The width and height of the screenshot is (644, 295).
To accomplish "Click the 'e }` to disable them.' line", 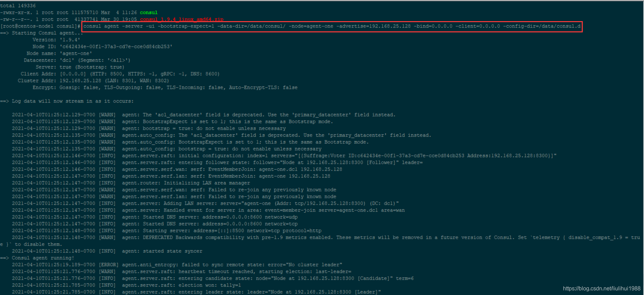I will click(31, 244).
